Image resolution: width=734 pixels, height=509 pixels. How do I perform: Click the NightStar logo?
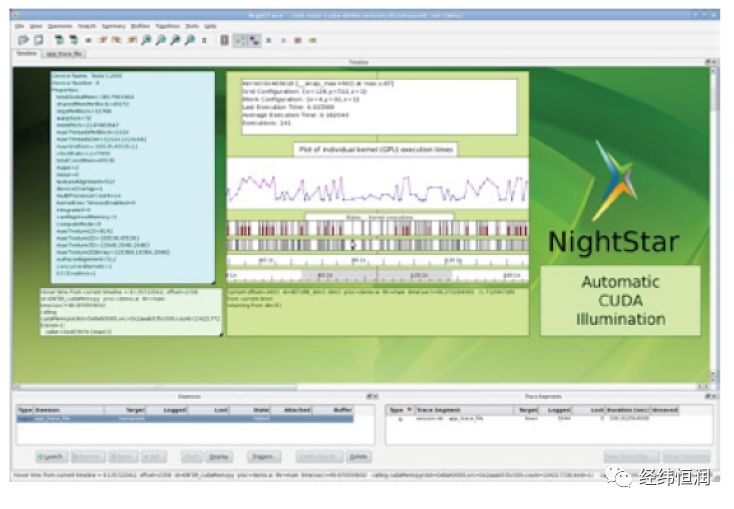(x=614, y=199)
